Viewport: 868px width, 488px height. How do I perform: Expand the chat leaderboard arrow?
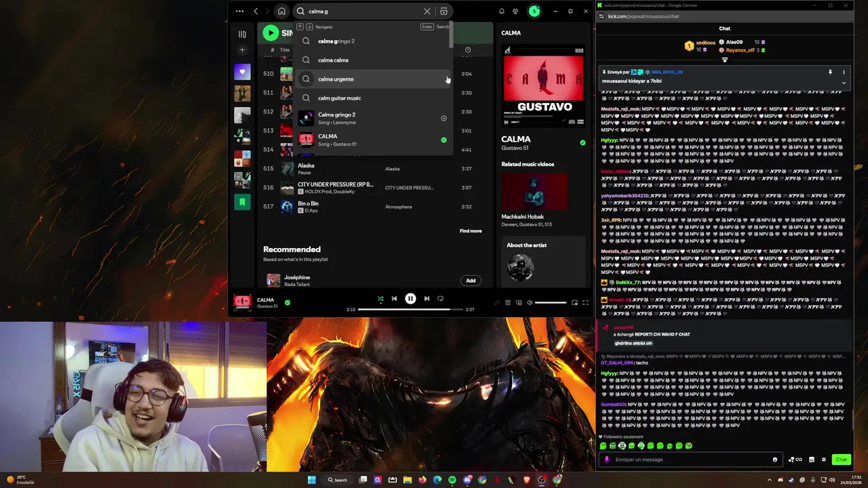pos(724,60)
